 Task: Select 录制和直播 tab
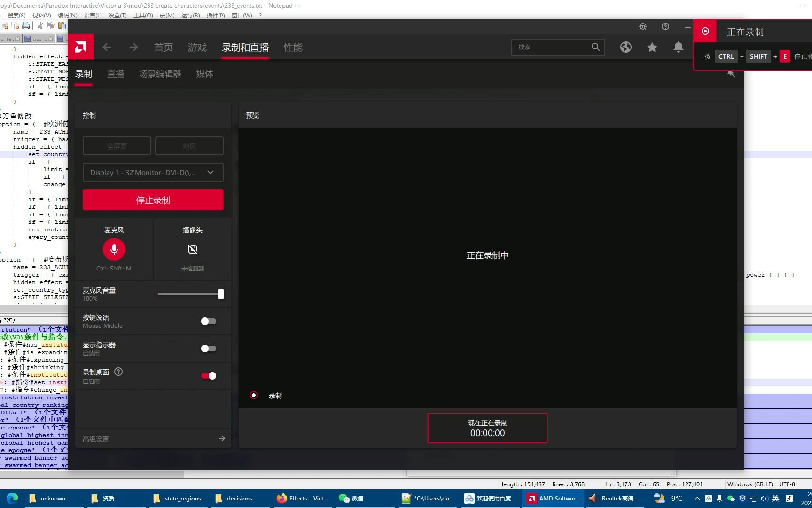click(x=245, y=47)
